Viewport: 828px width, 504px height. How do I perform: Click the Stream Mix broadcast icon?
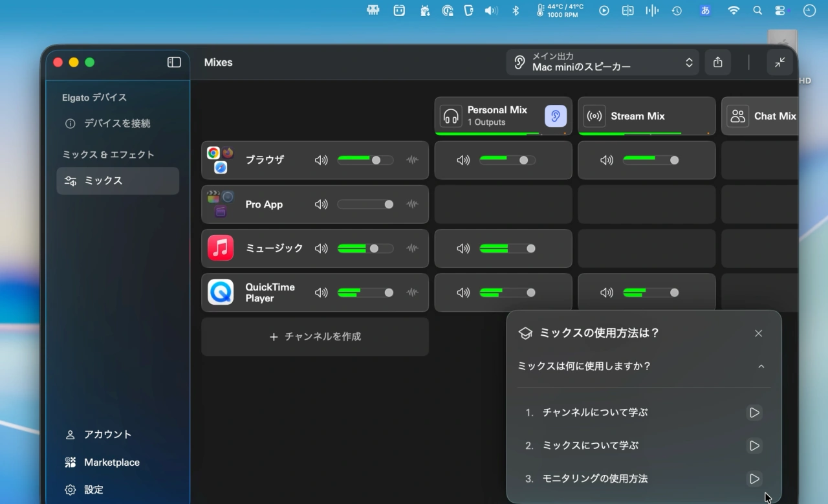594,116
